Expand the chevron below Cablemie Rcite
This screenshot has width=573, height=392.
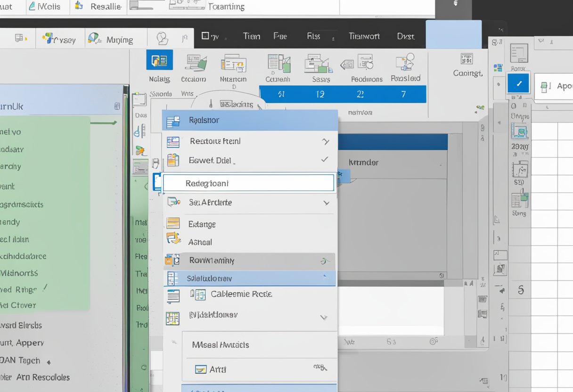(324, 317)
